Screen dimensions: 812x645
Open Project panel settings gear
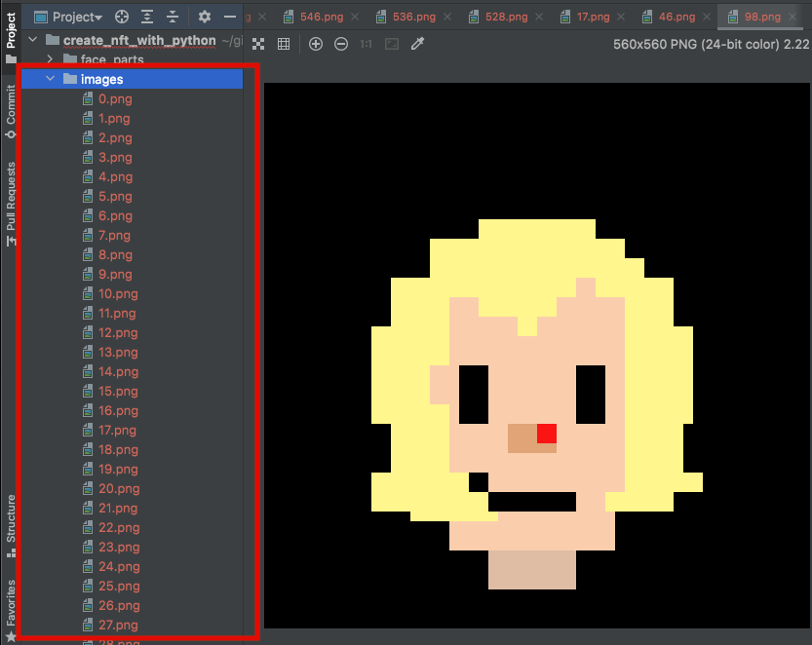pos(205,17)
